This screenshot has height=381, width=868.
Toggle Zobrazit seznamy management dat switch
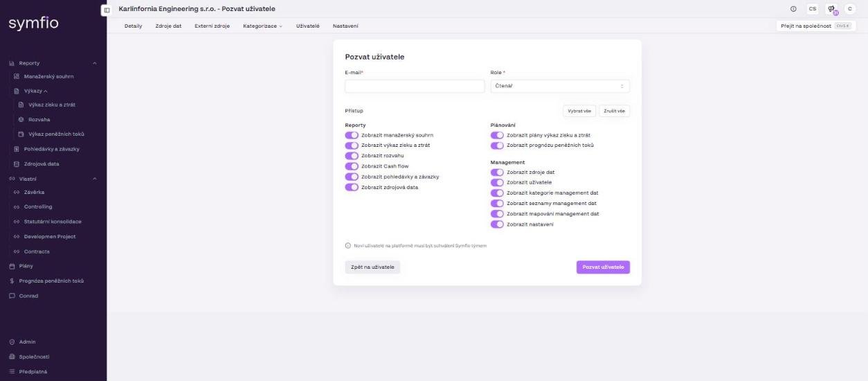497,203
